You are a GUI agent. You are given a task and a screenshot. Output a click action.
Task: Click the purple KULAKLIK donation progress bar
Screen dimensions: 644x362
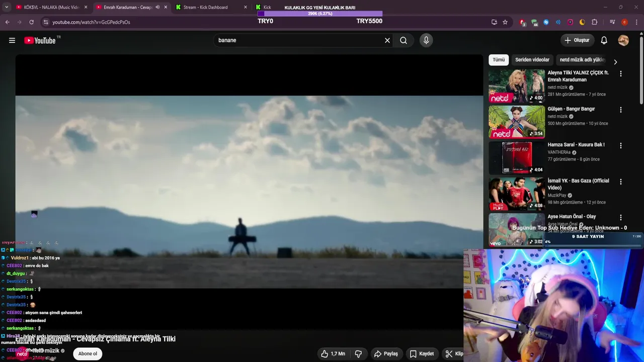(319, 14)
